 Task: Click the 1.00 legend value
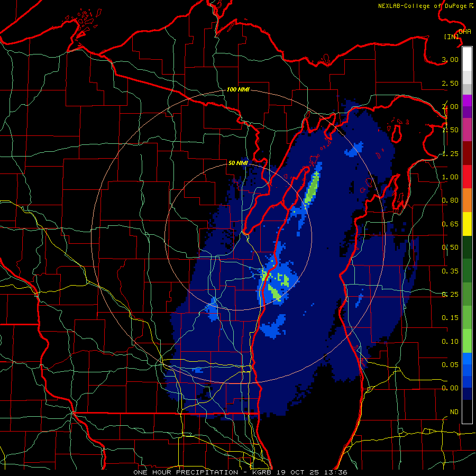(x=450, y=177)
